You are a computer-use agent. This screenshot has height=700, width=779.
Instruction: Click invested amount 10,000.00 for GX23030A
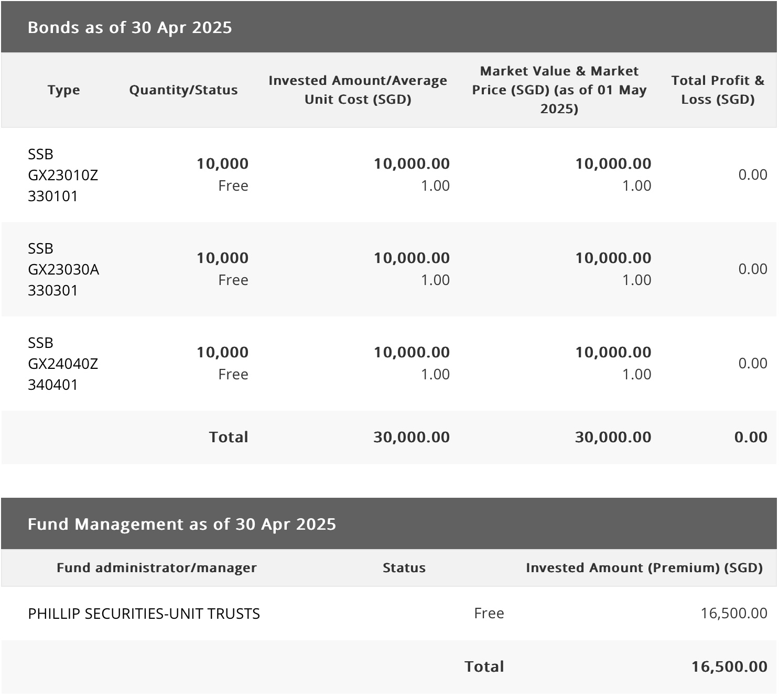pos(412,258)
